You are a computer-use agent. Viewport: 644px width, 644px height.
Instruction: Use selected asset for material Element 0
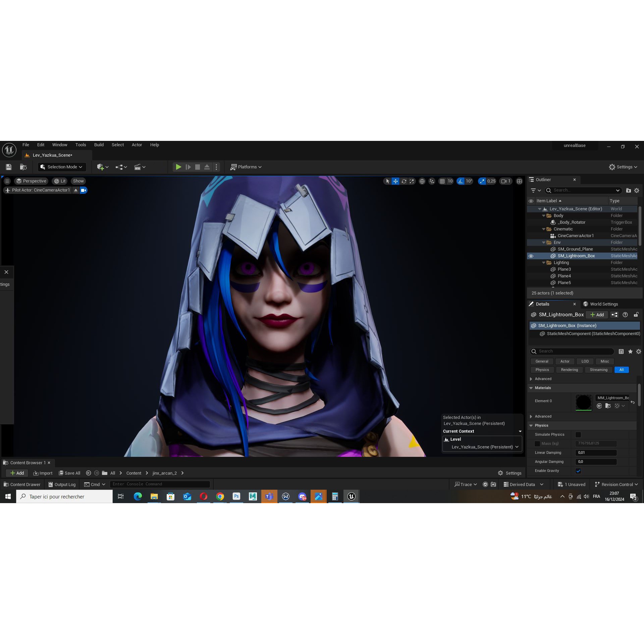pyautogui.click(x=599, y=406)
